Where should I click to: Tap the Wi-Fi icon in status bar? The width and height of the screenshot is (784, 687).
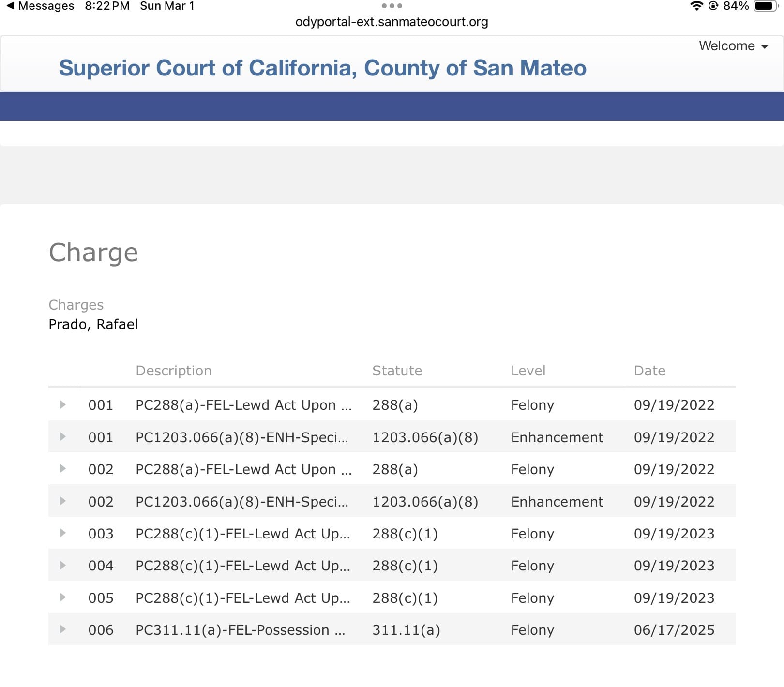(x=696, y=6)
